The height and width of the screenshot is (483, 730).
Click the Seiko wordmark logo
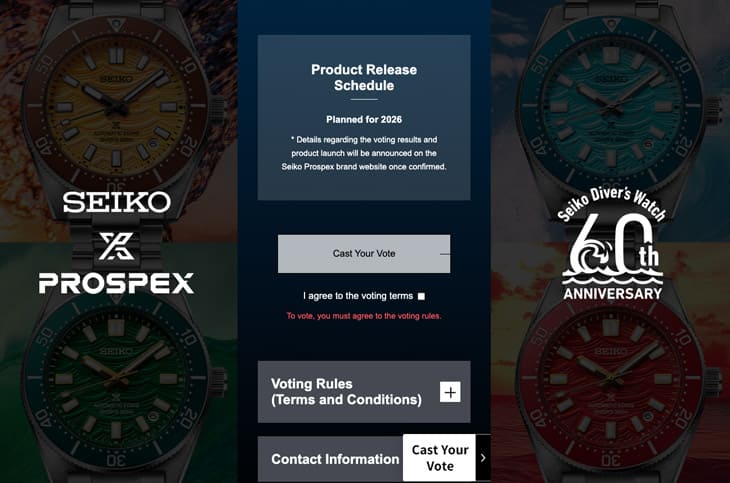[117, 203]
